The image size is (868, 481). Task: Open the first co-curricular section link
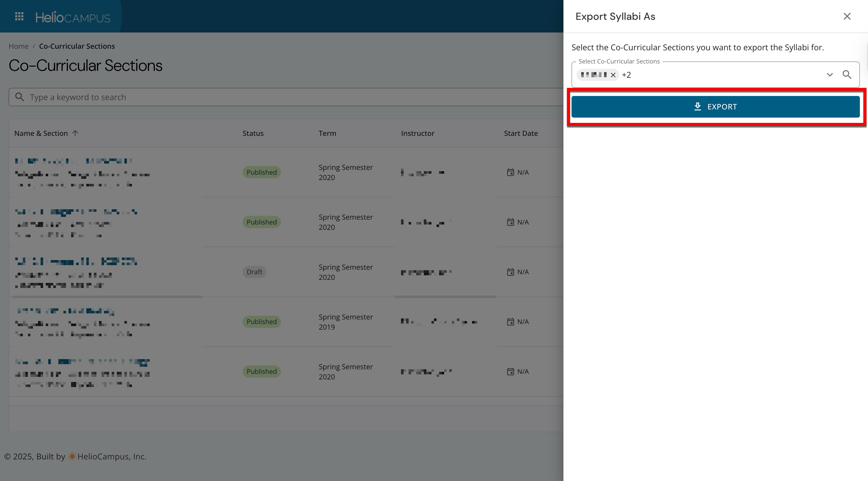pos(73,161)
